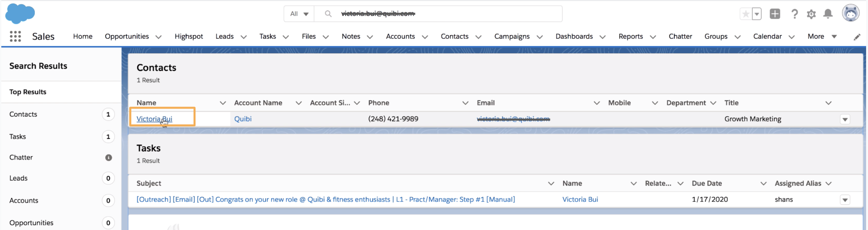Open the Tasks navigation tab
The image size is (868, 230).
click(x=267, y=36)
